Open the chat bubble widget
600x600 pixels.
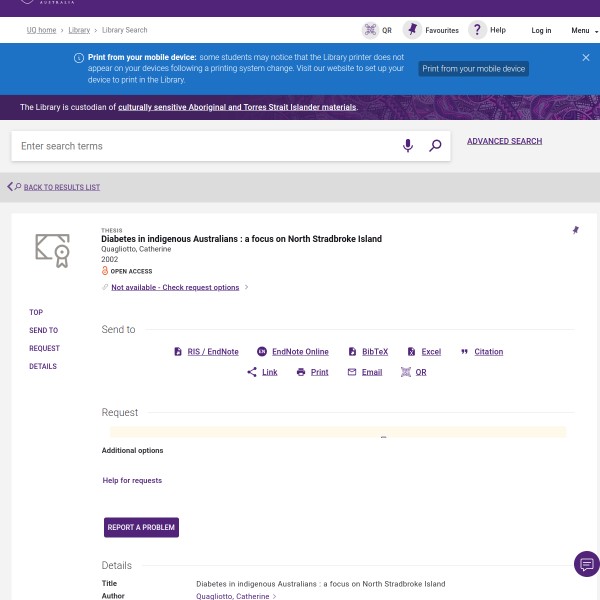click(x=586, y=564)
